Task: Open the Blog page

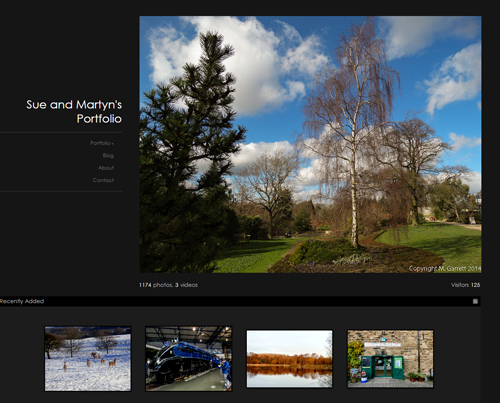Action: tap(108, 155)
